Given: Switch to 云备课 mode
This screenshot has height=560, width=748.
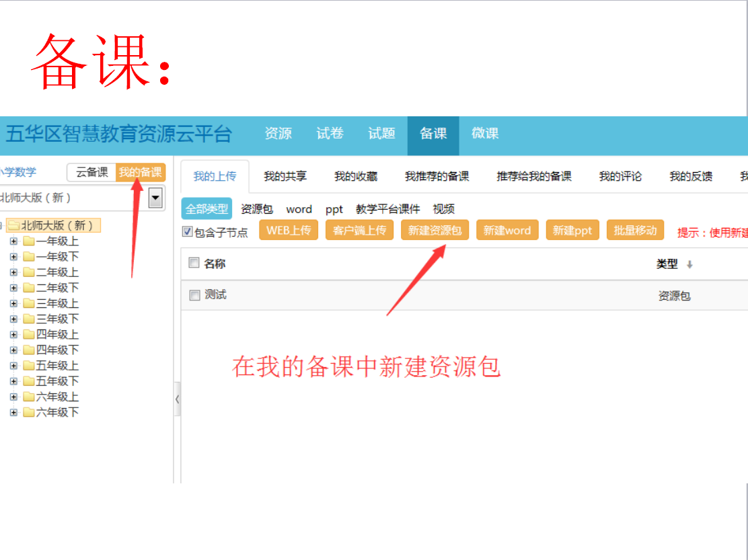Looking at the screenshot, I should 91,173.
